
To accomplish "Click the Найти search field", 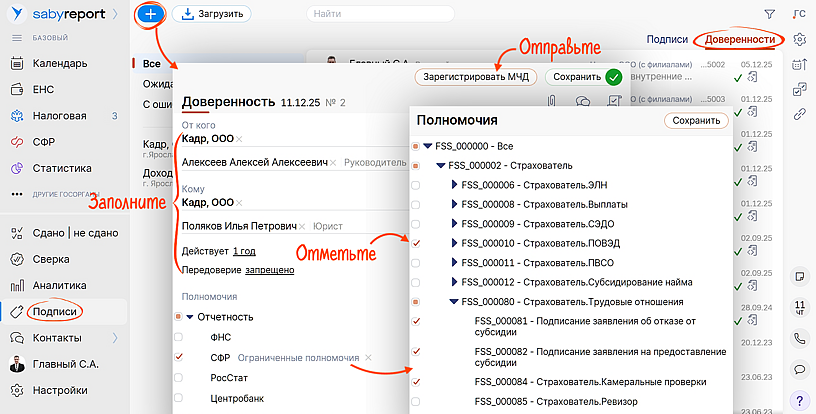I will (x=380, y=14).
